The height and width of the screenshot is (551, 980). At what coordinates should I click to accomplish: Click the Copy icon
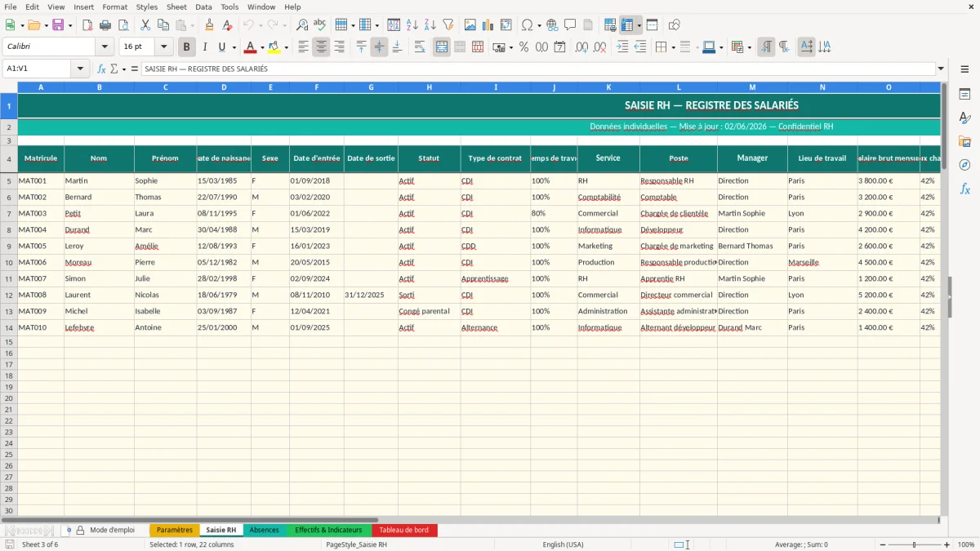pos(163,25)
